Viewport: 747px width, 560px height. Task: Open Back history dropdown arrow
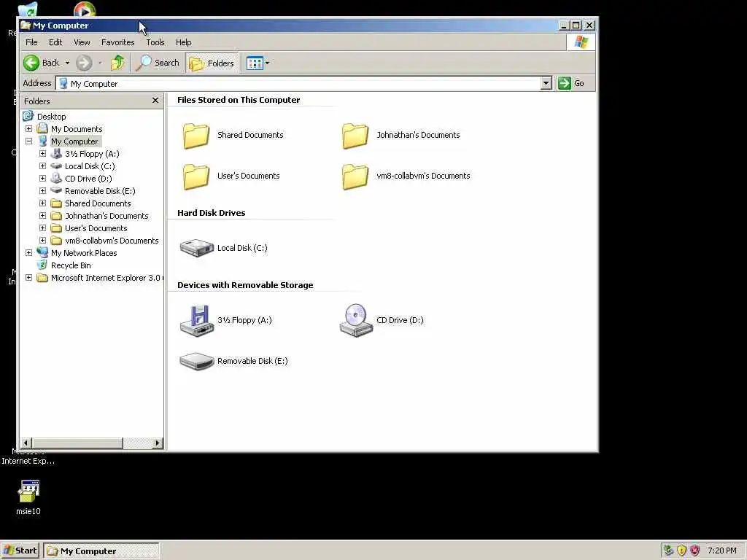[67, 63]
